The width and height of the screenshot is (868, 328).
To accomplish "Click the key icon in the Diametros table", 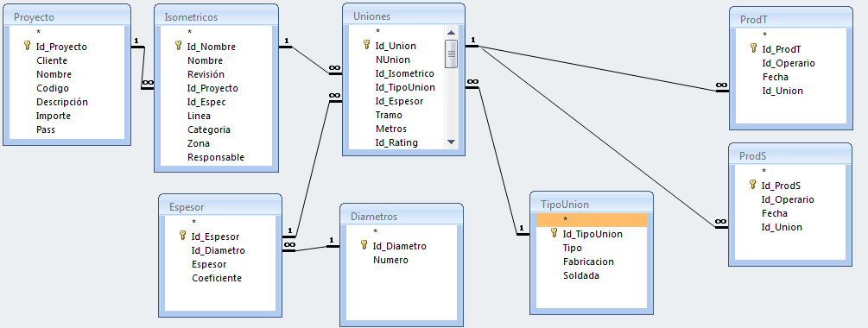I will 364,245.
